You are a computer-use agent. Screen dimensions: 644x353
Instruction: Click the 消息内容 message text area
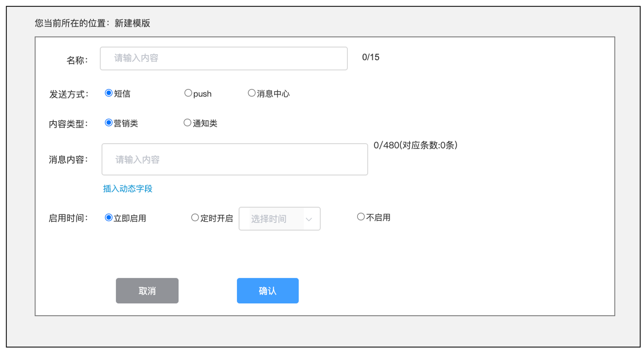point(235,159)
